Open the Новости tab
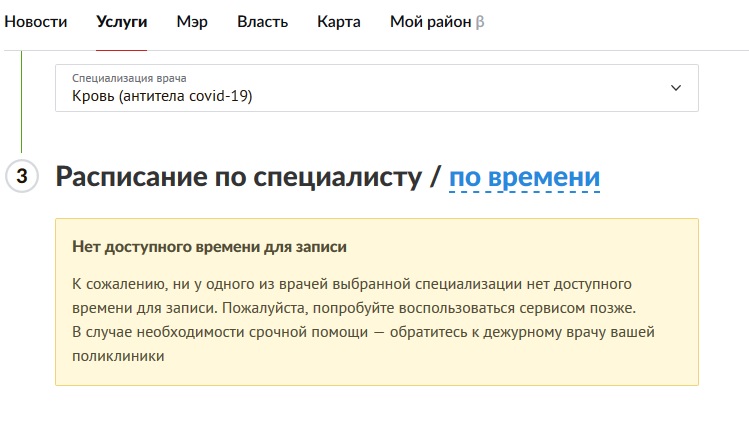This screenshot has height=434, width=749. (36, 22)
